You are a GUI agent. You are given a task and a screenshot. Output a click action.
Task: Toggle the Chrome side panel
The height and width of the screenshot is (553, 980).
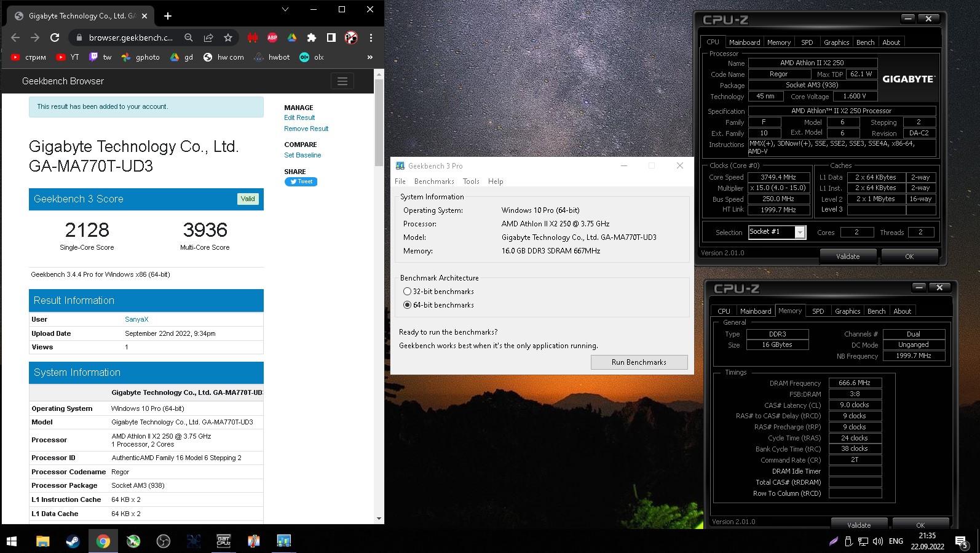[331, 38]
